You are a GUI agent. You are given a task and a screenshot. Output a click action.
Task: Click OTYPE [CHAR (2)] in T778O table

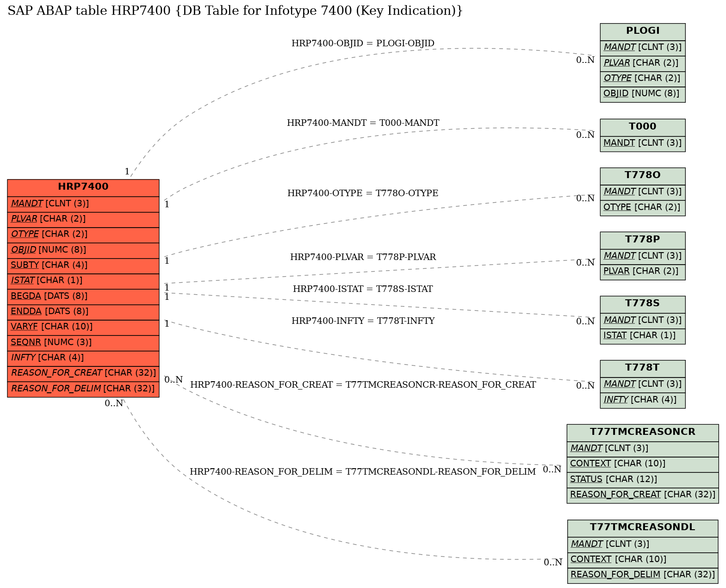643,208
